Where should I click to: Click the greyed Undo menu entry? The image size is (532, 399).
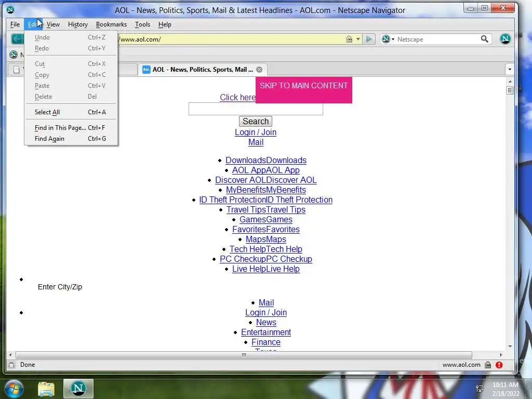[71, 37]
